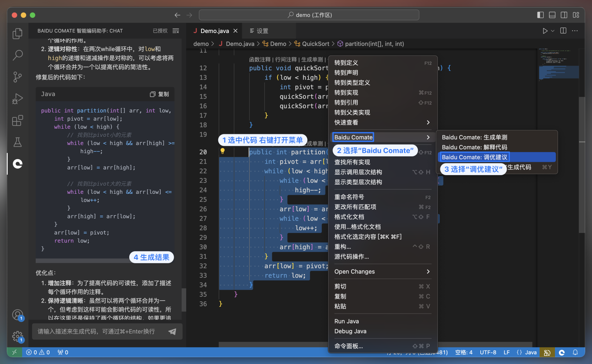The width and height of the screenshot is (592, 364).
Task: Open the Testing flask view
Action: [18, 142]
